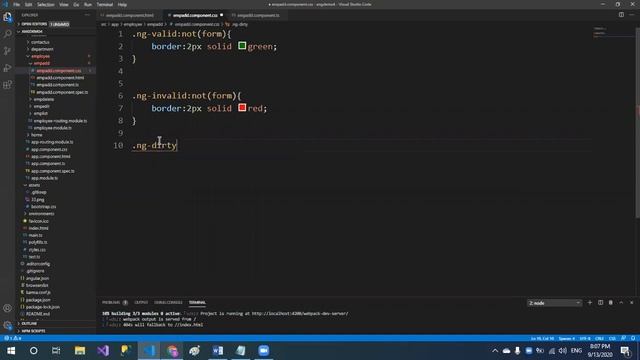Open the Run and Debug view
The height and width of the screenshot is (360, 640).
pos(7,68)
